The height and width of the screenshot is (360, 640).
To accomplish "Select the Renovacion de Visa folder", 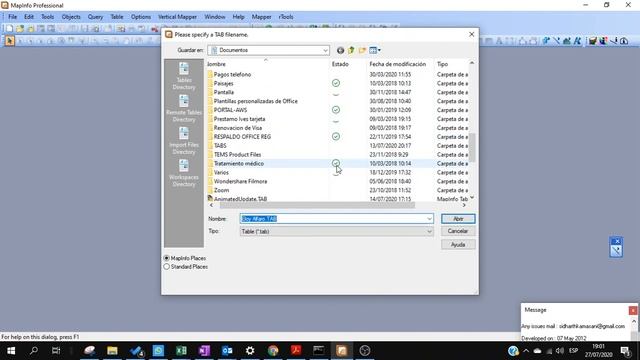I will coord(238,128).
